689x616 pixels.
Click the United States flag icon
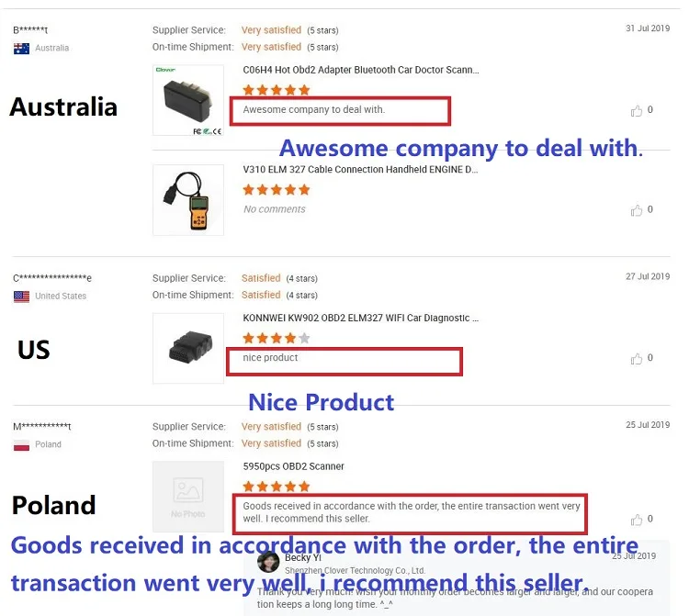click(21, 297)
